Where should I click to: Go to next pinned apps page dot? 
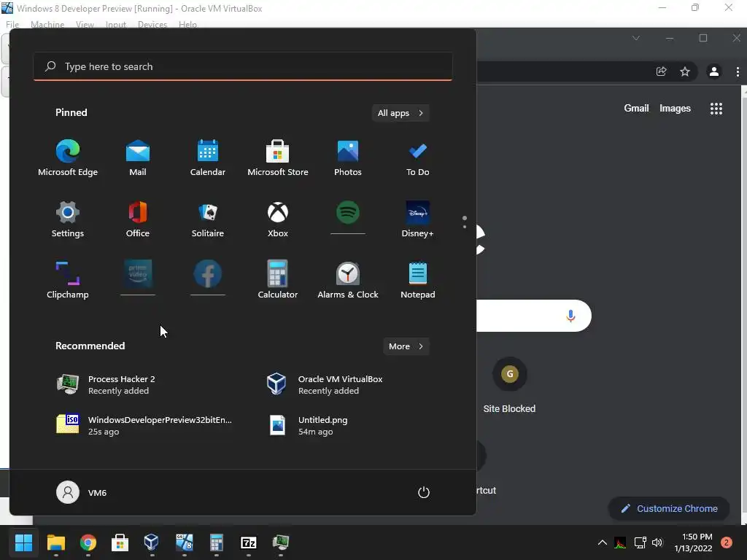[465, 227]
